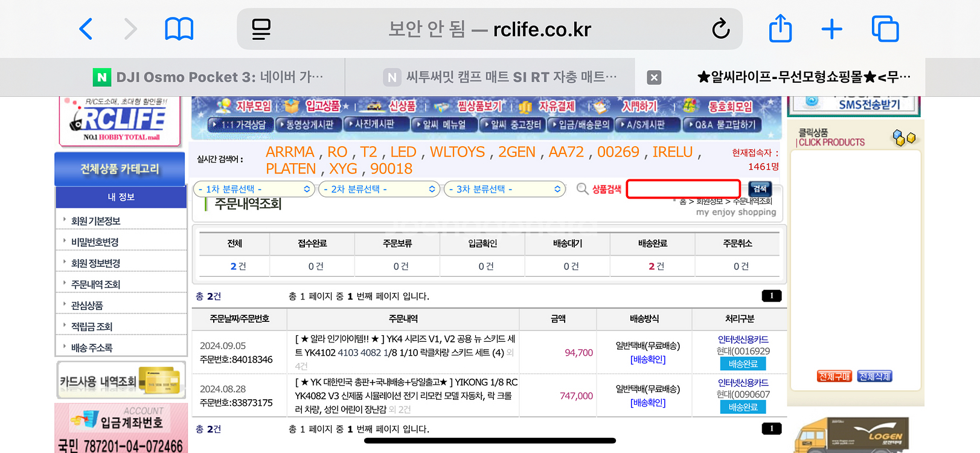Open the 신상품 menu
980x453 pixels.
coord(392,106)
